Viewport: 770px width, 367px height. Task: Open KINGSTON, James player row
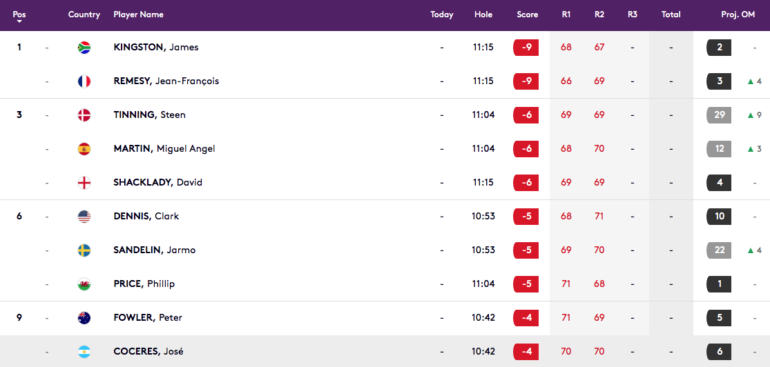[x=385, y=48]
